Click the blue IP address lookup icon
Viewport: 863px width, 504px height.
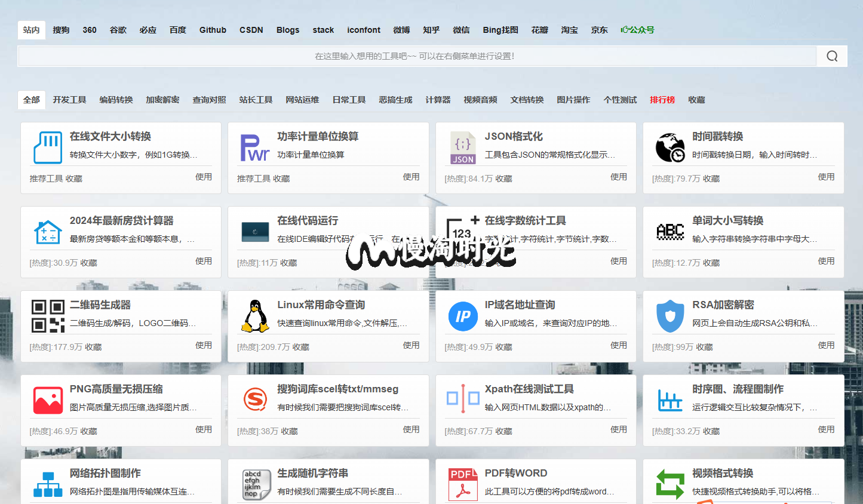click(463, 316)
